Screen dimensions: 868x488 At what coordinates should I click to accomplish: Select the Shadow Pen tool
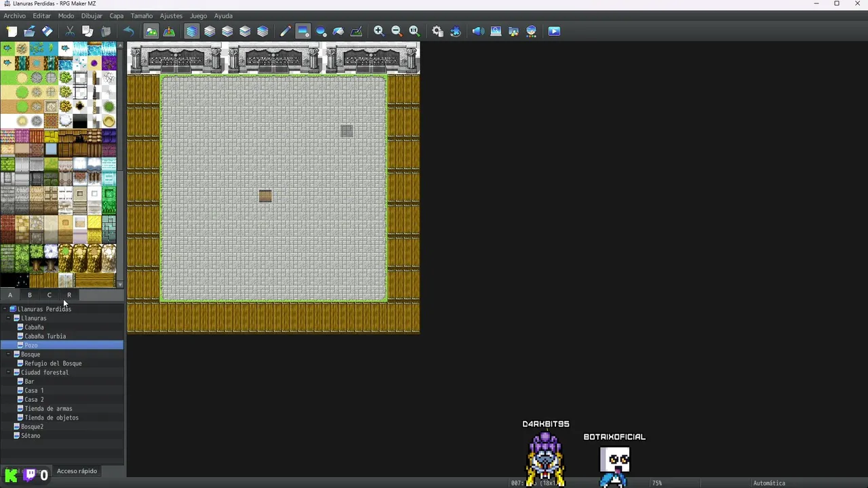pyautogui.click(x=356, y=31)
